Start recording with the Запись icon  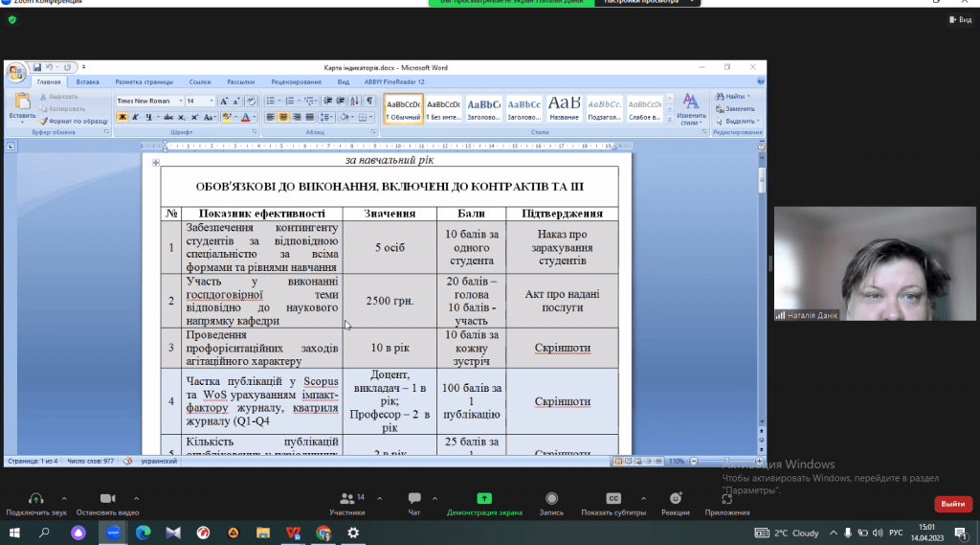(551, 499)
